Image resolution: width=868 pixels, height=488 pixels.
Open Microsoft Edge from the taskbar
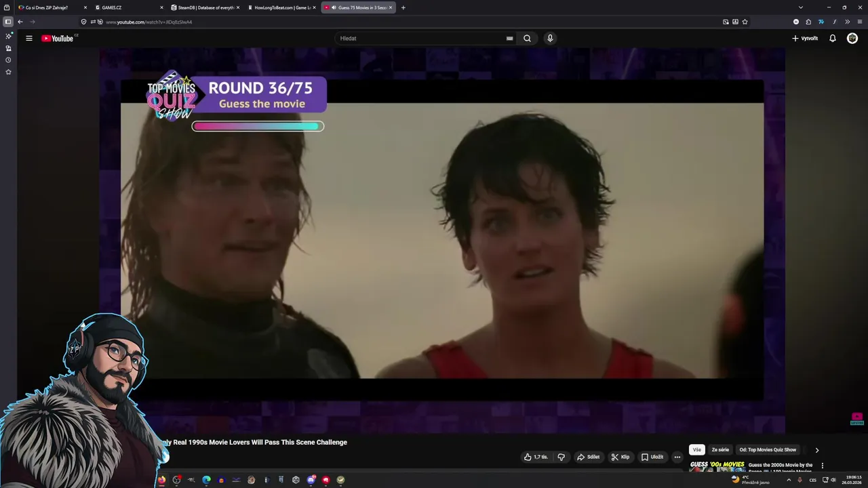(206, 480)
